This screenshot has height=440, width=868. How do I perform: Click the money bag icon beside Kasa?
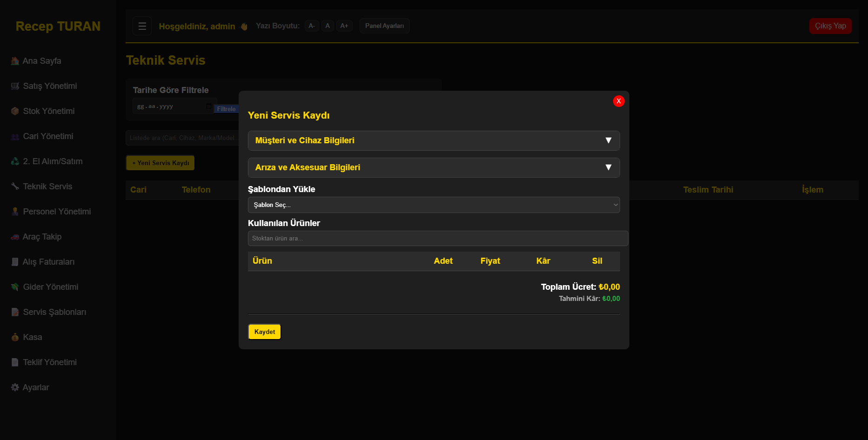pos(15,337)
